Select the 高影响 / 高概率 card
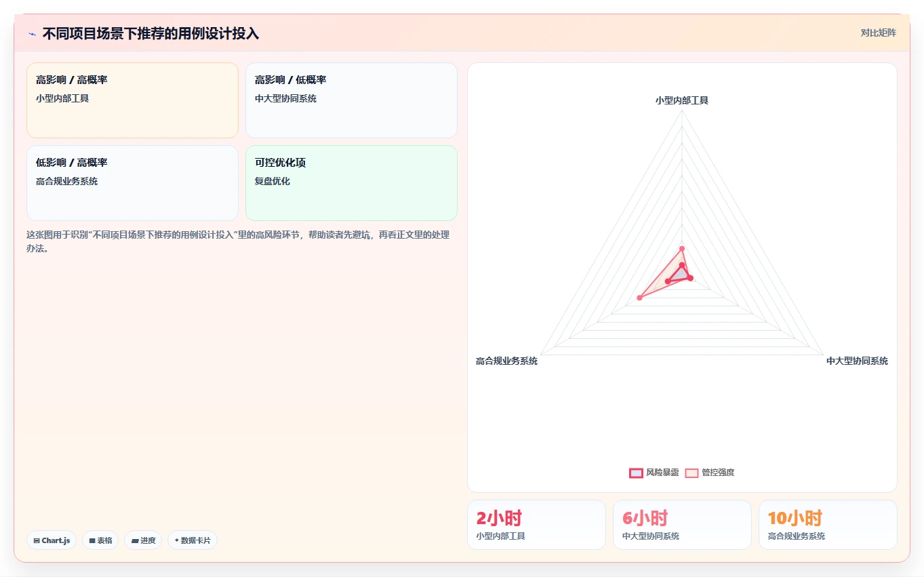The image size is (924, 577). pyautogui.click(x=132, y=100)
